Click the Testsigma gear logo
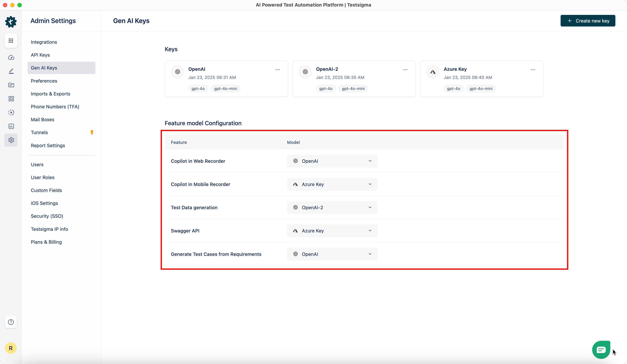Viewport: 627px width, 364px height. tap(11, 22)
